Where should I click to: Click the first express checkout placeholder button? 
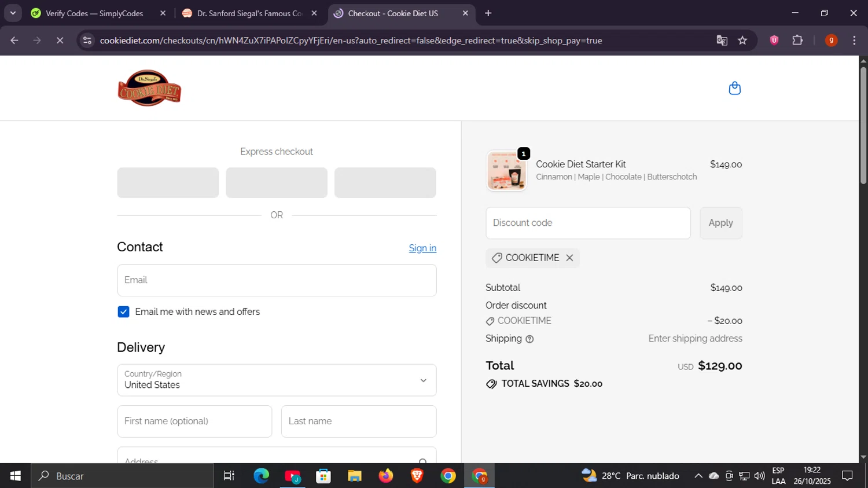[168, 183]
